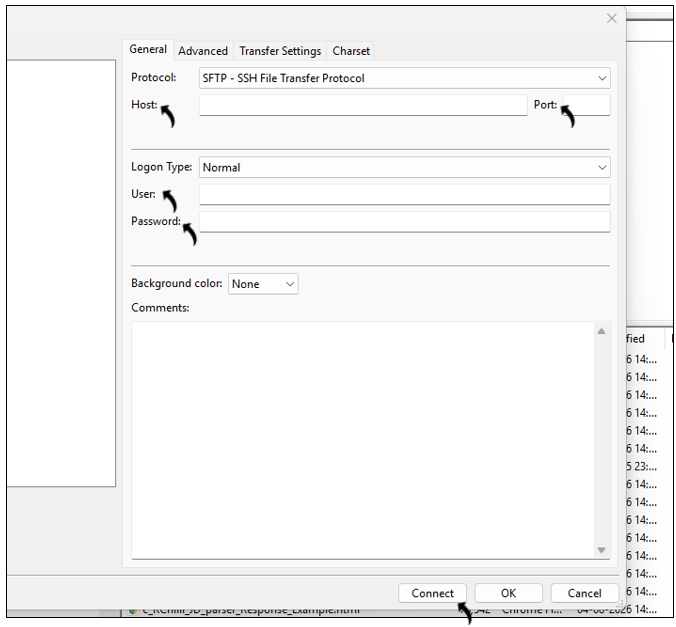676x627 pixels.
Task: Click the Cancel button
Action: (585, 593)
